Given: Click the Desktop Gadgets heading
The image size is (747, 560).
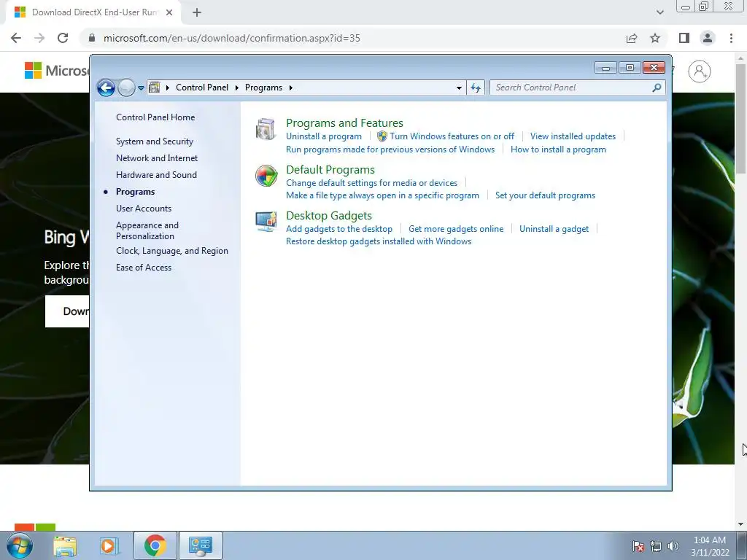Looking at the screenshot, I should [329, 216].
